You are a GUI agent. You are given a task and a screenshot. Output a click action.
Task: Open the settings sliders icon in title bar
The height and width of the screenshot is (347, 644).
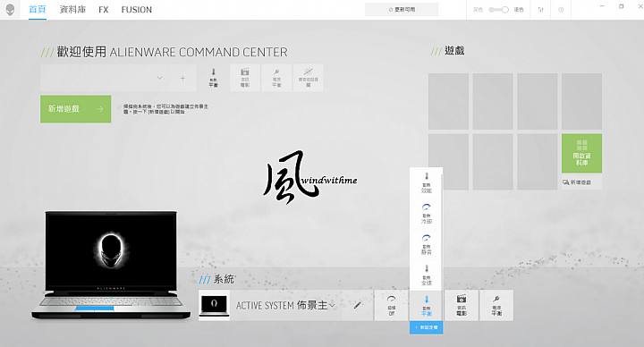[x=541, y=10]
